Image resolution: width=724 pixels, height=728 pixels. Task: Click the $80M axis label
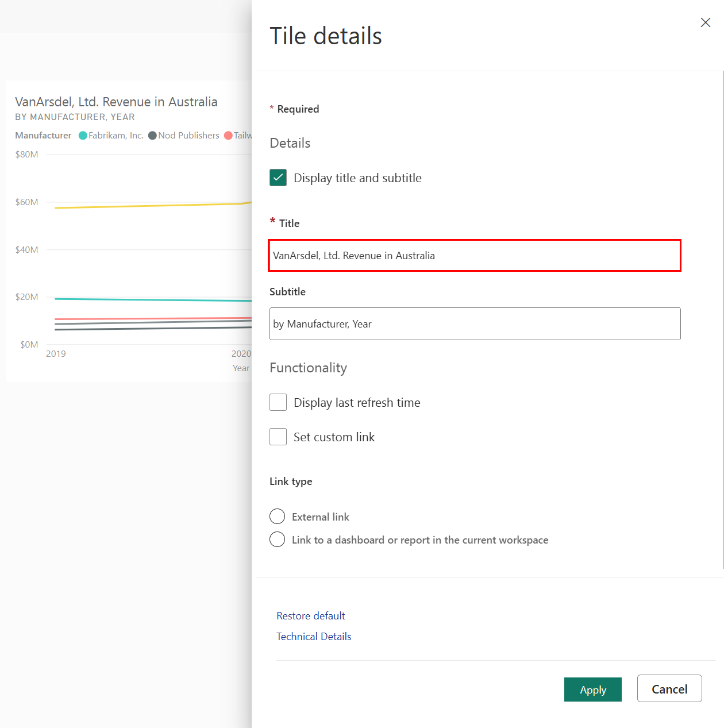coord(26,154)
